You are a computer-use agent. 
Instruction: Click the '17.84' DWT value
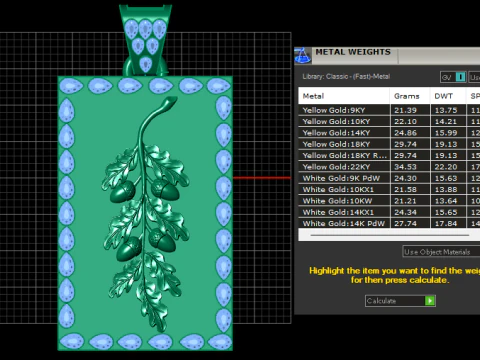click(x=446, y=223)
